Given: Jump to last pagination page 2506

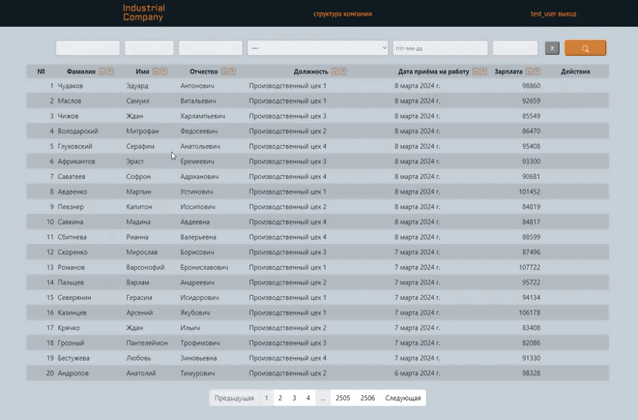Looking at the screenshot, I should [367, 398].
